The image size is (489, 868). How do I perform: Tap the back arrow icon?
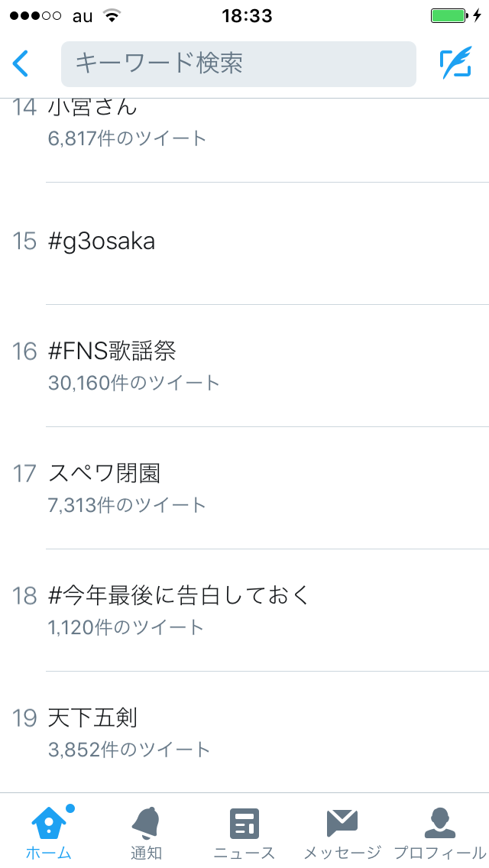[x=21, y=63]
